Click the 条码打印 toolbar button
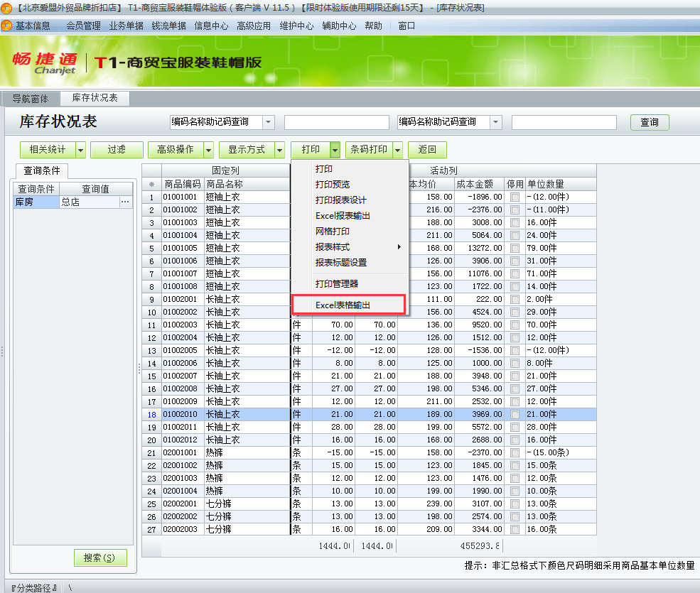700x593 pixels. 371,150
